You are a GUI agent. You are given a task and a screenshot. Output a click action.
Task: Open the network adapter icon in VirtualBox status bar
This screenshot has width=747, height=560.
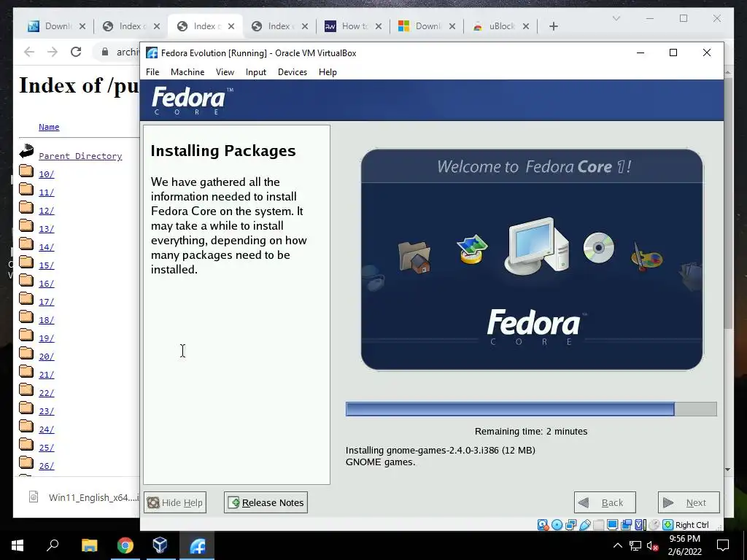pyautogui.click(x=570, y=525)
